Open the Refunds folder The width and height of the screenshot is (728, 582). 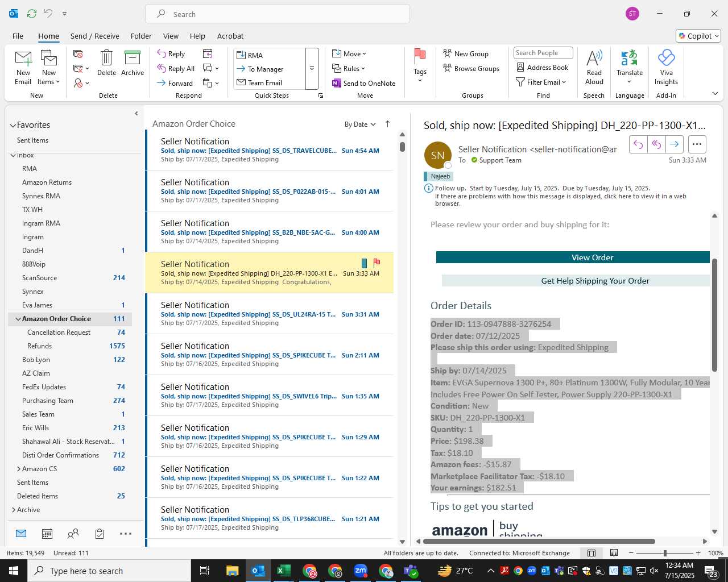71,346
